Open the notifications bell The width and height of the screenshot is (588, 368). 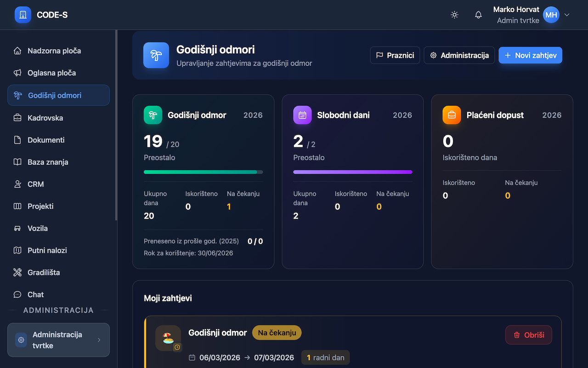(x=478, y=15)
